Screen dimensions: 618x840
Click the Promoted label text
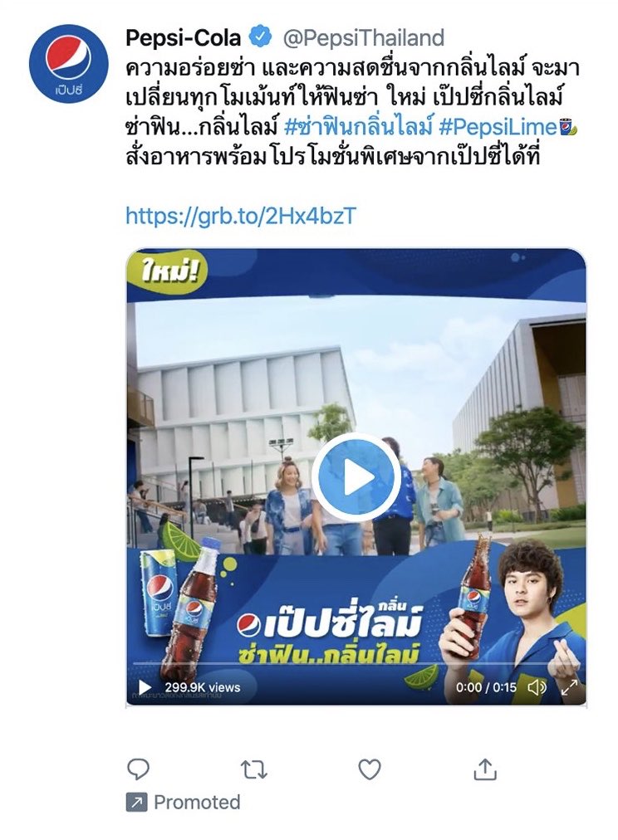coord(197,802)
